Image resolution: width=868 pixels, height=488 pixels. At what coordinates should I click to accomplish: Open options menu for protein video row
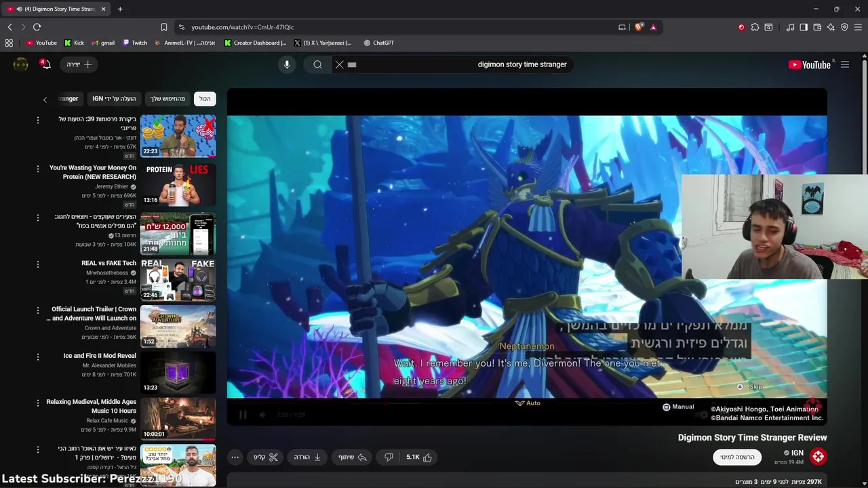(x=37, y=169)
